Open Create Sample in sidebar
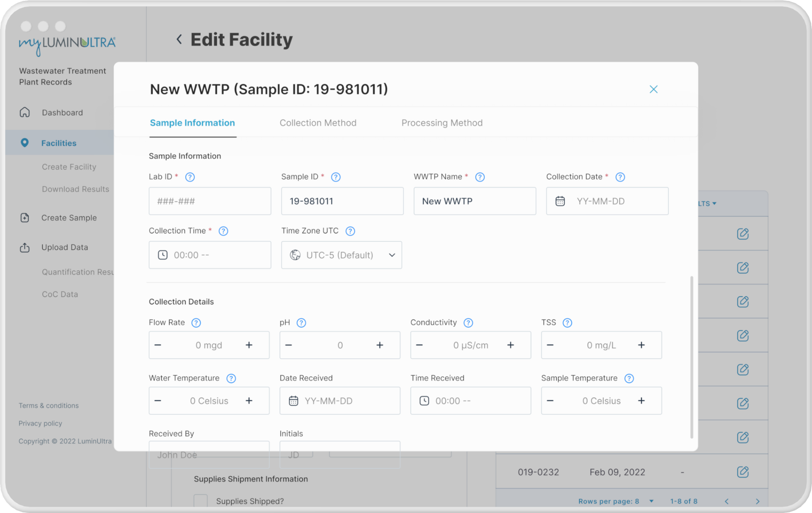 (69, 218)
